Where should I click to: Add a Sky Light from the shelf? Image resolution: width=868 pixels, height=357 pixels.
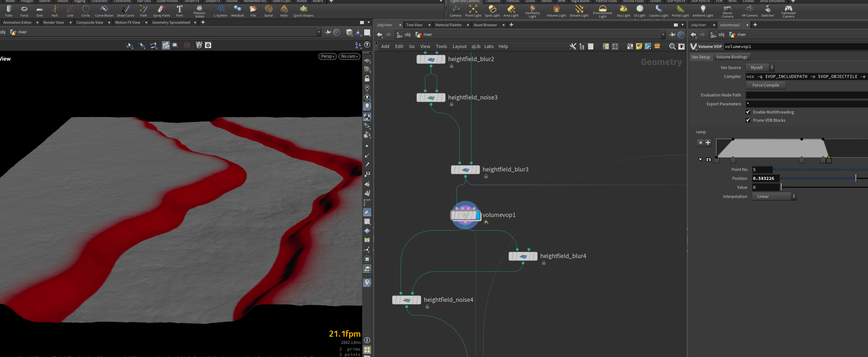(x=623, y=11)
